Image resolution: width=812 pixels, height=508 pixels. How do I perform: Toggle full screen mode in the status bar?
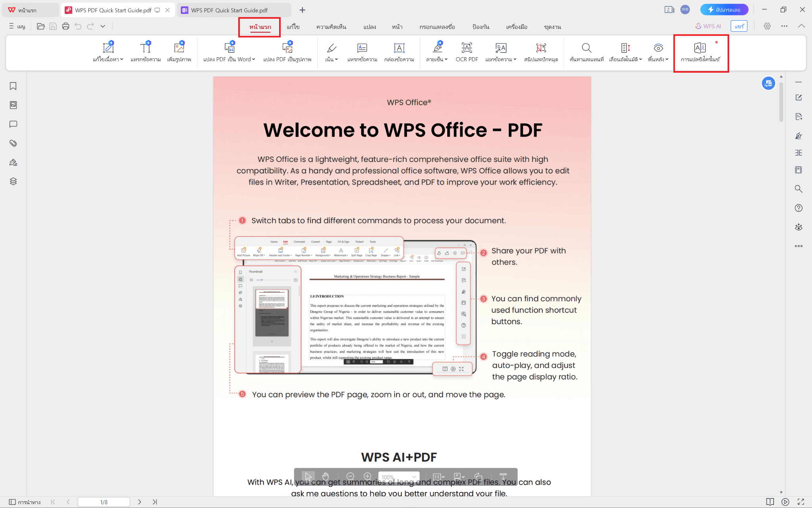(801, 502)
